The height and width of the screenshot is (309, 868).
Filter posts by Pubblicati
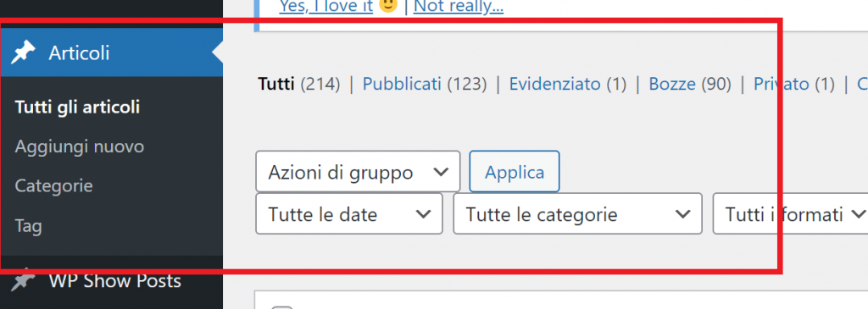(x=402, y=84)
